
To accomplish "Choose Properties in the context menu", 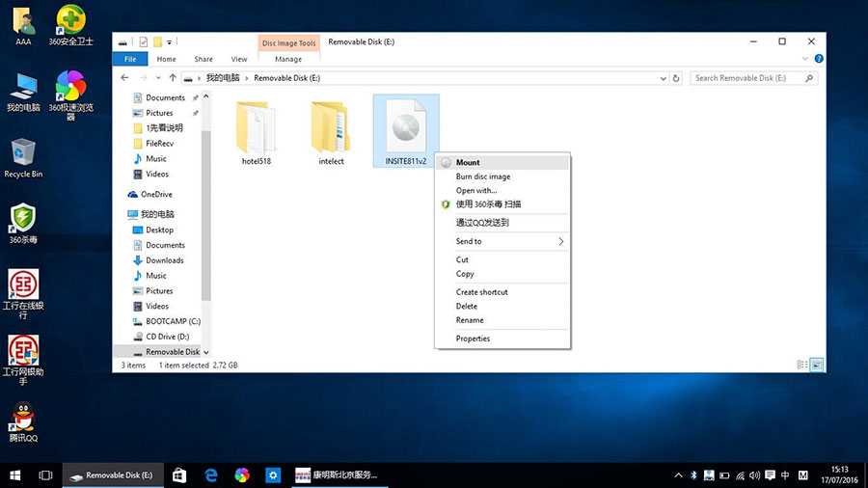I will [502, 339].
